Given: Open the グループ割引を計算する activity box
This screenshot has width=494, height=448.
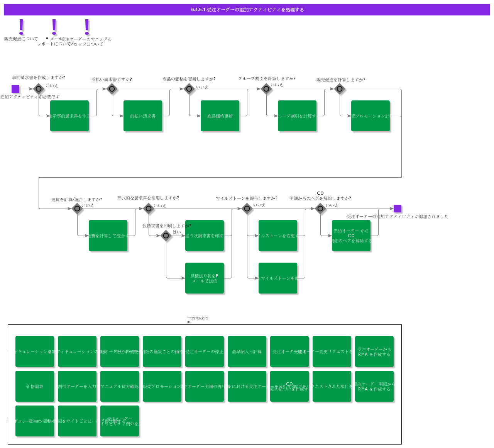Looking at the screenshot, I should coord(297,116).
